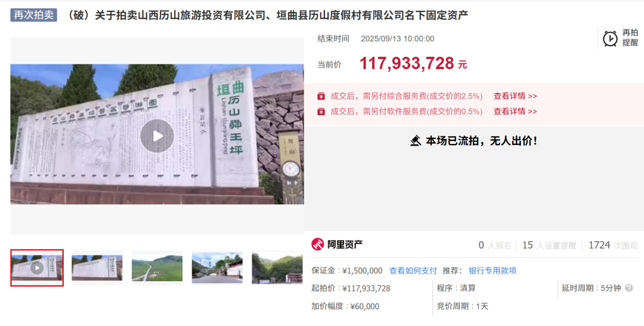Select the first video thumbnail with play icon
This screenshot has height=326, width=644.
(x=37, y=267)
